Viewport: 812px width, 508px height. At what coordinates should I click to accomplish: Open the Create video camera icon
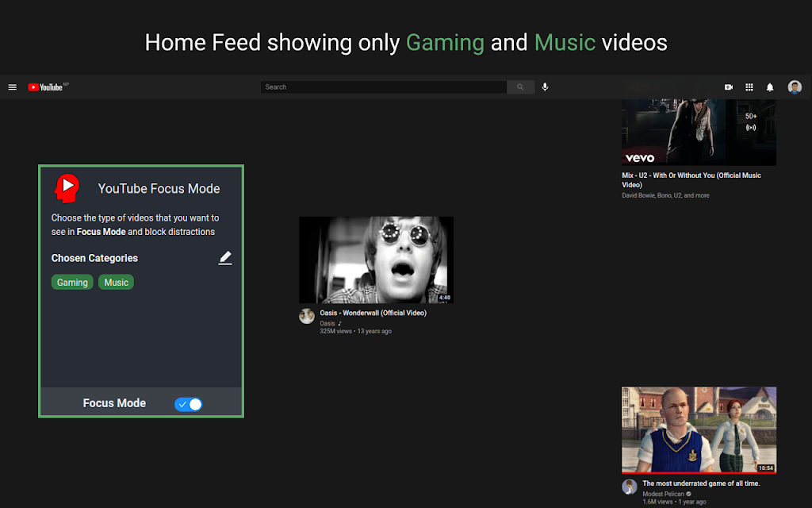pyautogui.click(x=729, y=87)
